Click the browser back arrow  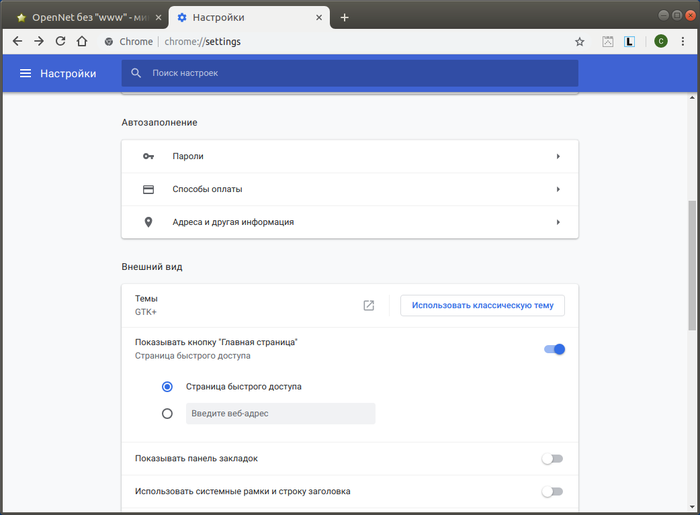17,41
